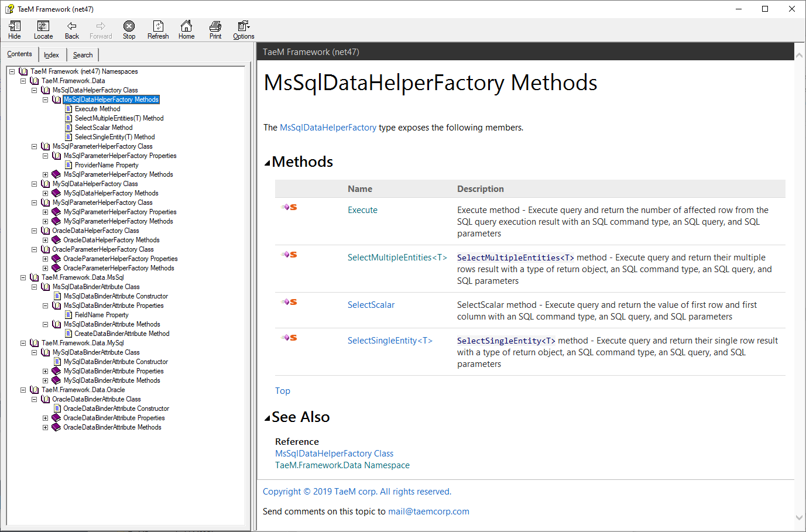Go Back using the toolbar arrow
Screen dimensions: 806x532
tap(72, 26)
